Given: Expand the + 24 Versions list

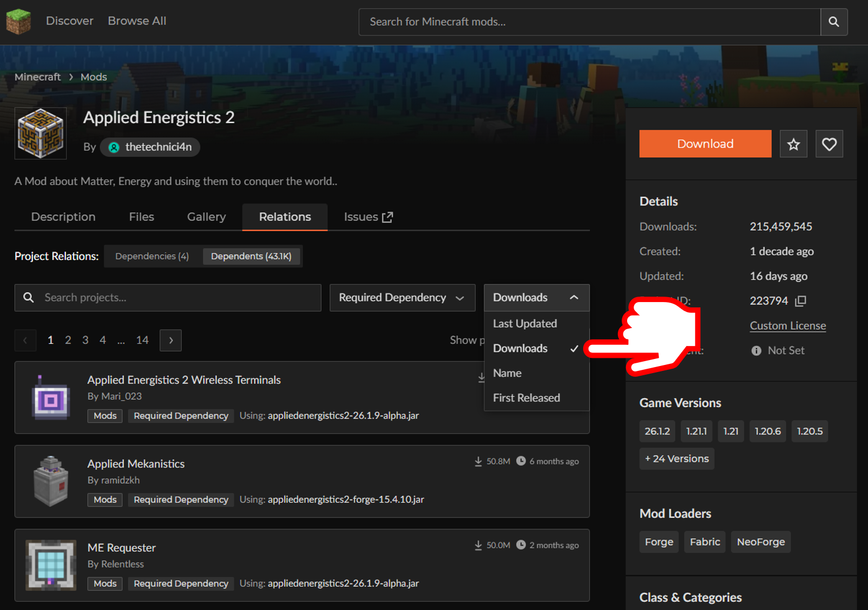Looking at the screenshot, I should coord(677,459).
